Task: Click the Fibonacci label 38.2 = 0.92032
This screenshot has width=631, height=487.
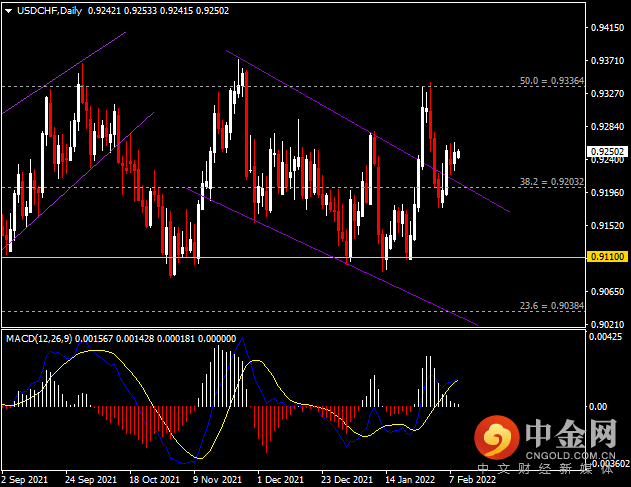Action: pyautogui.click(x=551, y=182)
